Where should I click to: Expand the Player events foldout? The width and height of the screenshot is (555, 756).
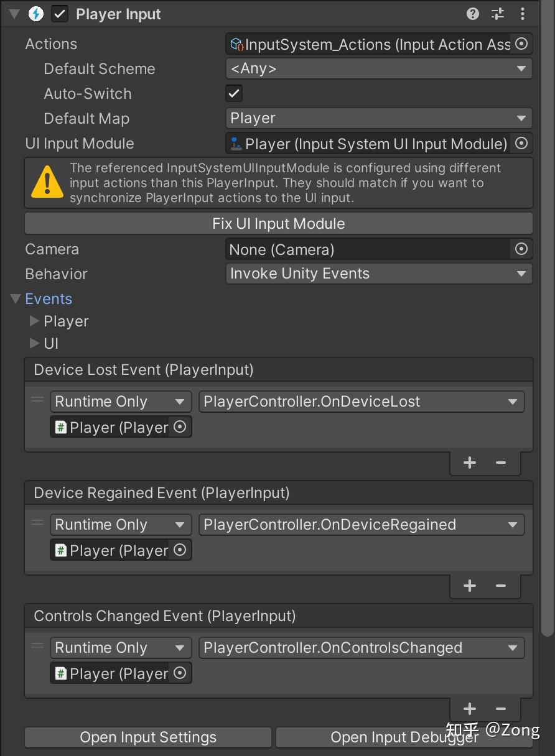click(35, 321)
